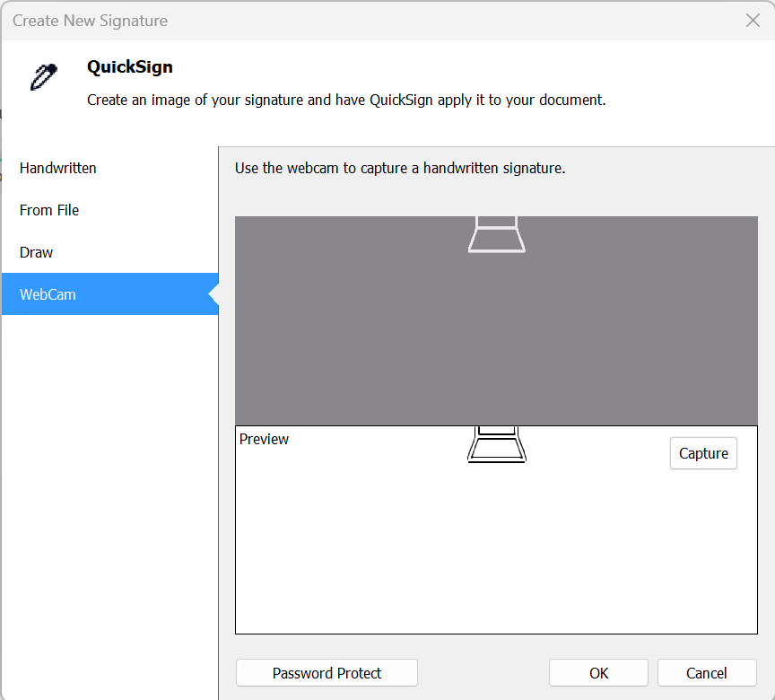Cancel the Create New Signature dialog

point(707,673)
